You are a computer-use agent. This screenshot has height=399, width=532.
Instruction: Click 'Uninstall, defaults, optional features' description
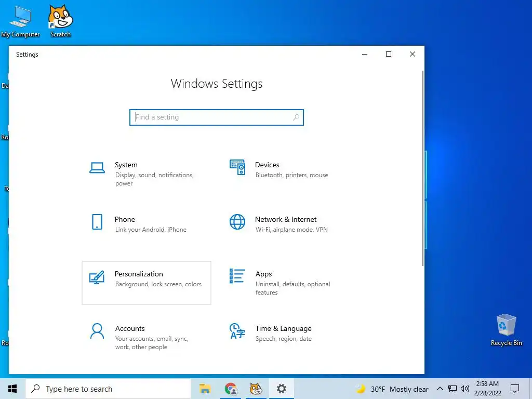[x=293, y=288]
